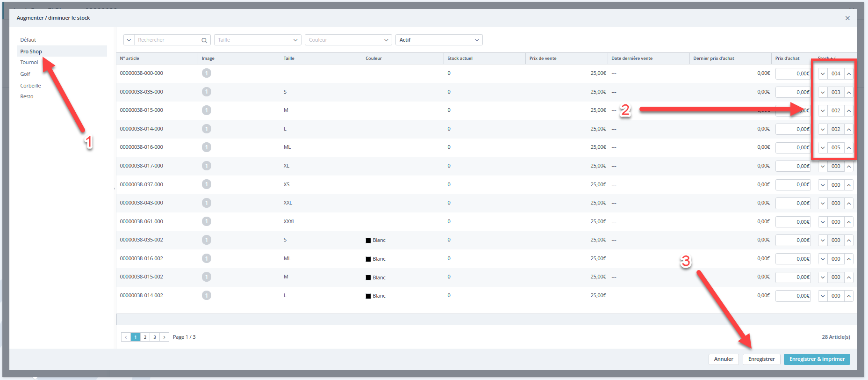The height and width of the screenshot is (380, 868).
Task: Click the XXXL size cell
Action: (x=289, y=221)
